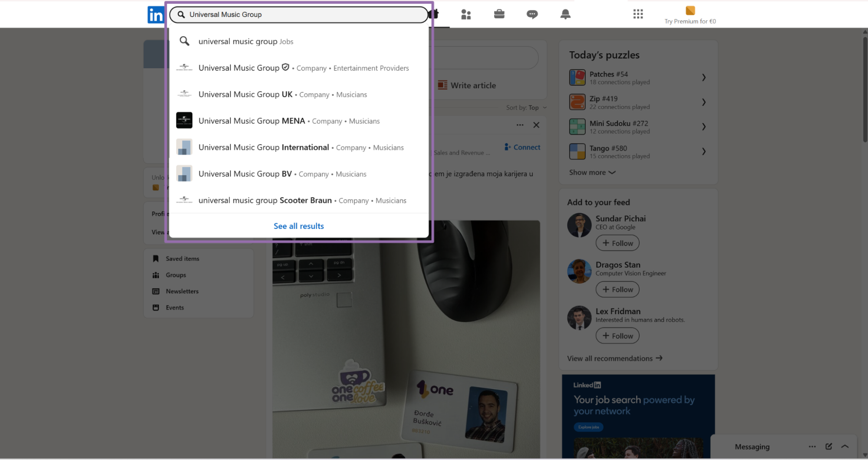Image resolution: width=868 pixels, height=460 pixels.
Task: Click the Universal Music Group BV logo
Action: coord(184,173)
